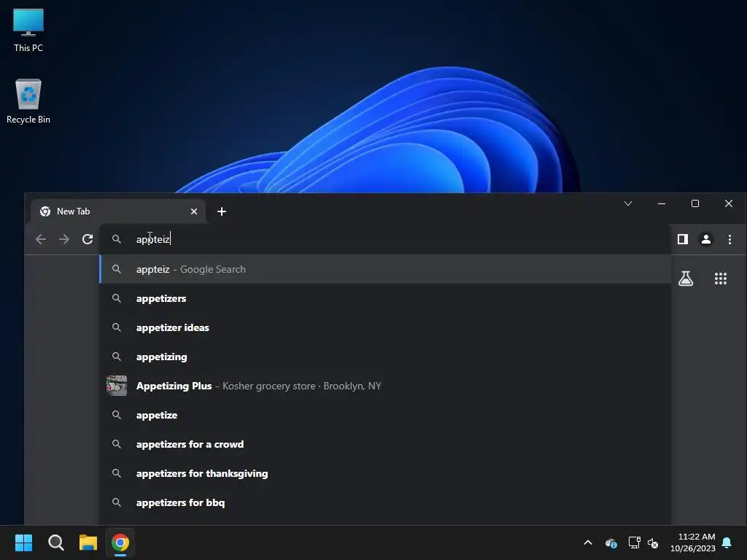Viewport: 747px width, 560px height.
Task: Select 'appetizers for bbq' suggestion
Action: point(385,502)
